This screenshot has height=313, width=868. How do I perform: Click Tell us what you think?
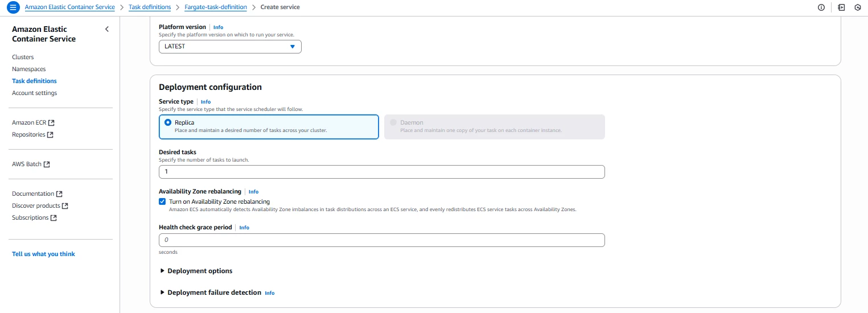tap(43, 254)
